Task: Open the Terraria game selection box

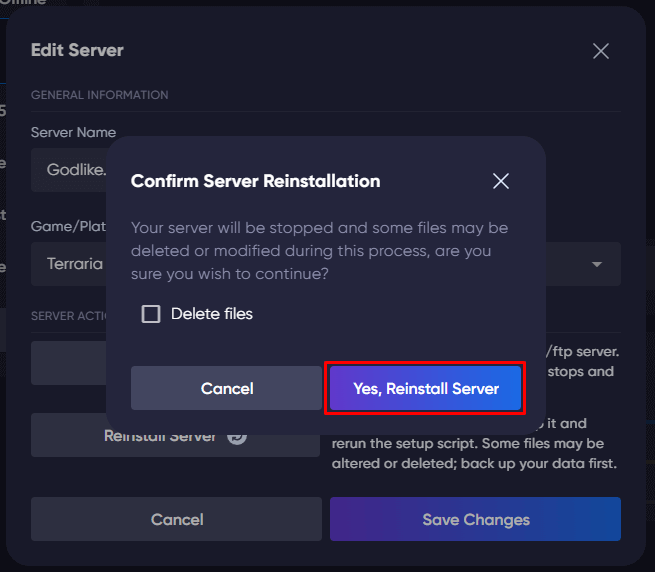Action: 75,265
